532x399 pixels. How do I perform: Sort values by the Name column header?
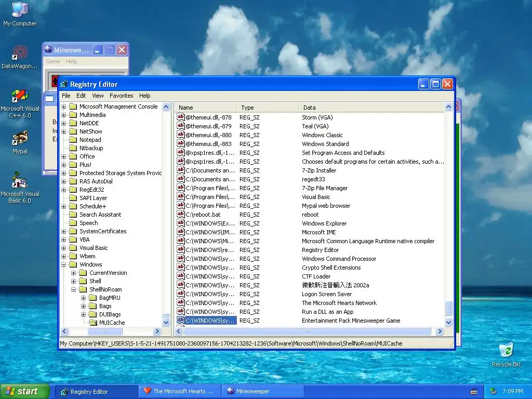pos(206,108)
